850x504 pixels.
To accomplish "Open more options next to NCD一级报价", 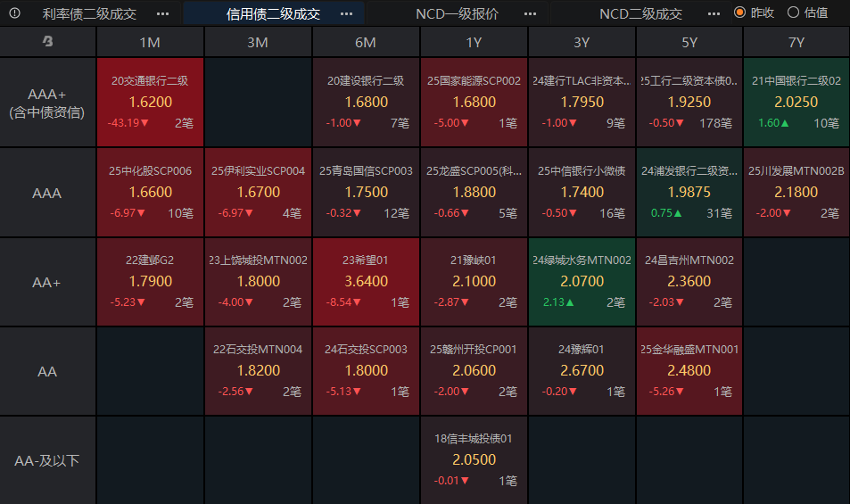I will 530,13.
